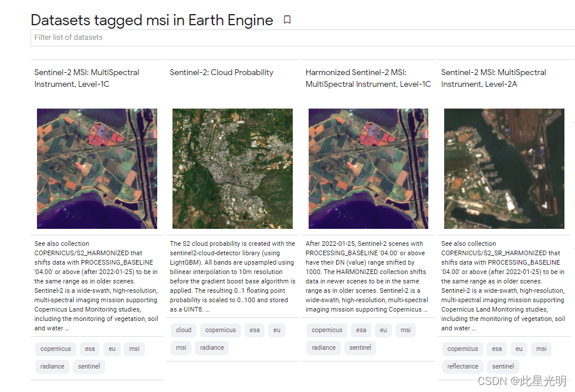Screen dimensions: 575x392
Task: Open Sentinel-2 MSI Level-1C dataset title
Action: [x=87, y=78]
